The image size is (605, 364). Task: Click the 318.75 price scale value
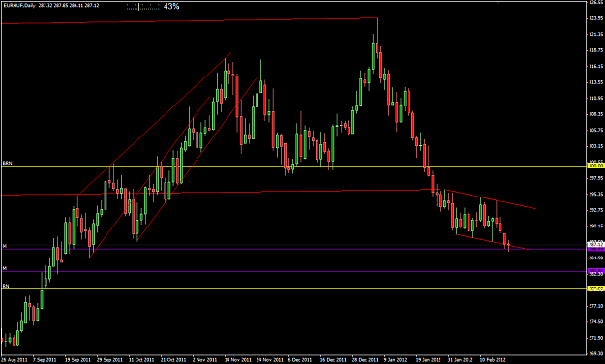click(x=596, y=50)
